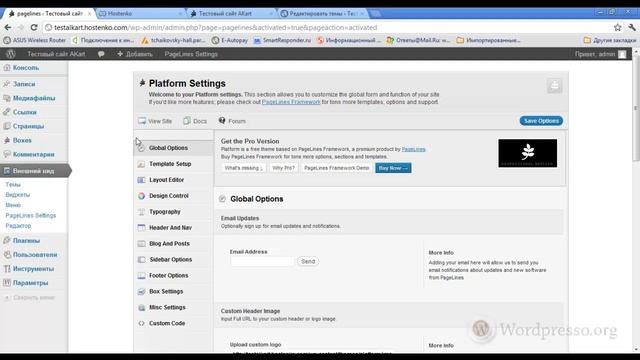Click the browser address bar
Viewport: 640px width, 360px height.
[327, 27]
